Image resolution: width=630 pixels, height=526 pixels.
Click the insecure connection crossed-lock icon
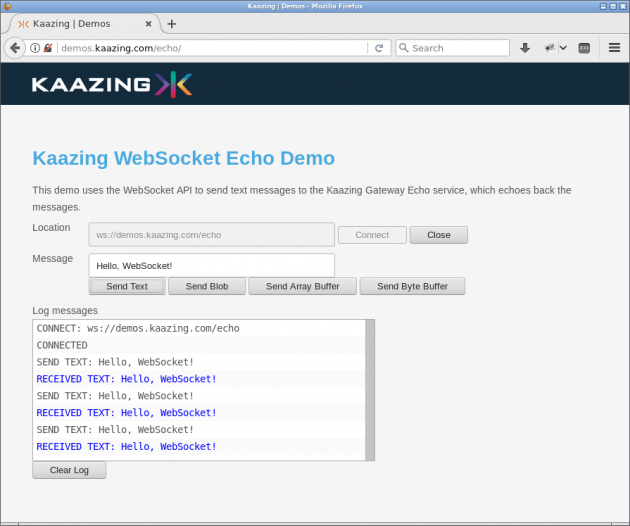(48, 48)
